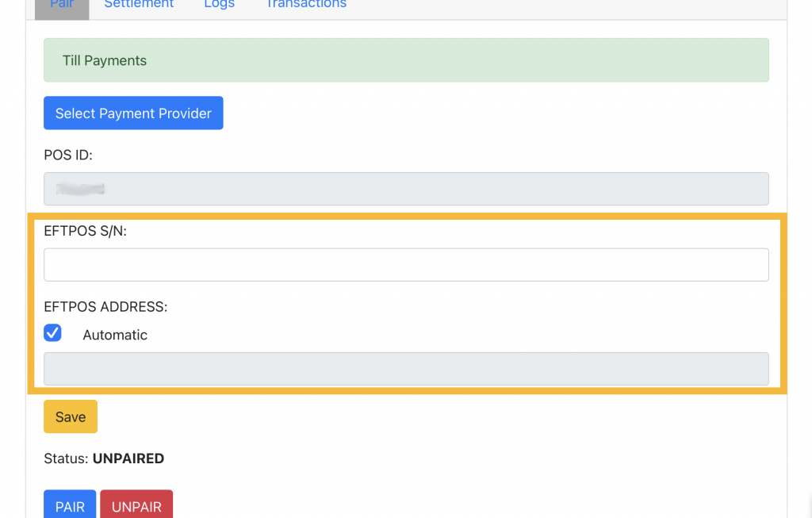Click the POS ID label
The image size is (812, 518).
[x=68, y=155]
